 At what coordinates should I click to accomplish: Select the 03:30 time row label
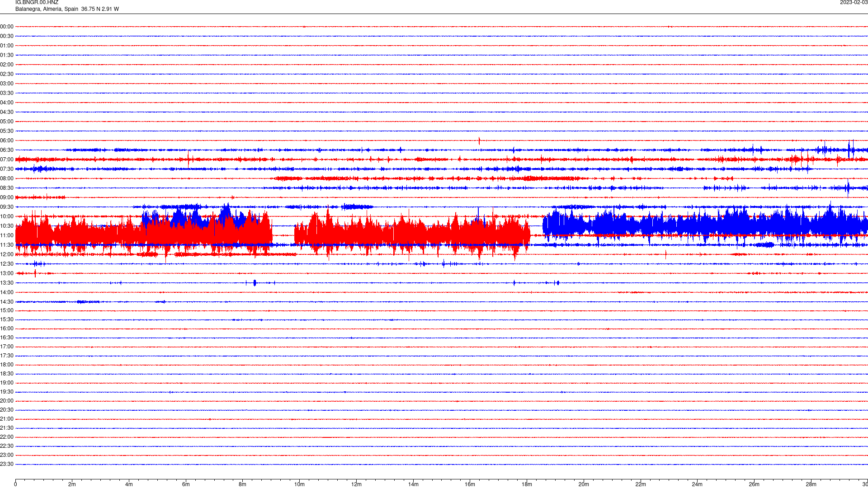[7, 93]
